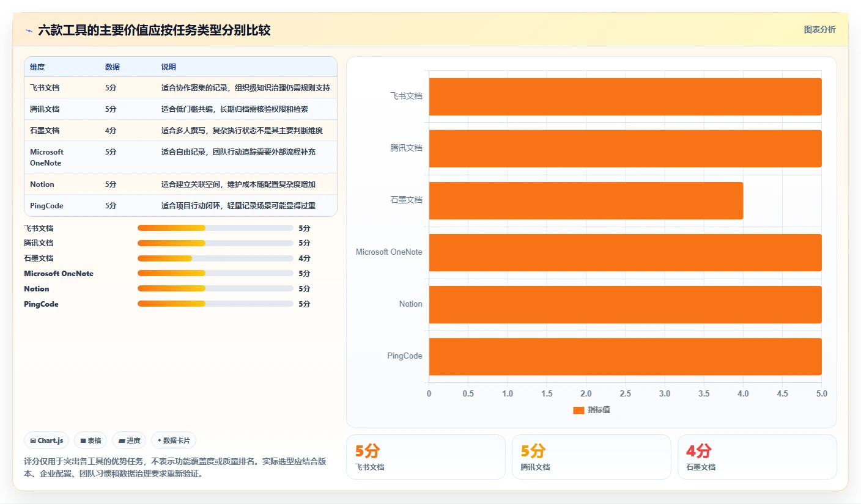Click the 腾讯文档 bar in the chart
The width and height of the screenshot is (861, 504).
(x=625, y=148)
